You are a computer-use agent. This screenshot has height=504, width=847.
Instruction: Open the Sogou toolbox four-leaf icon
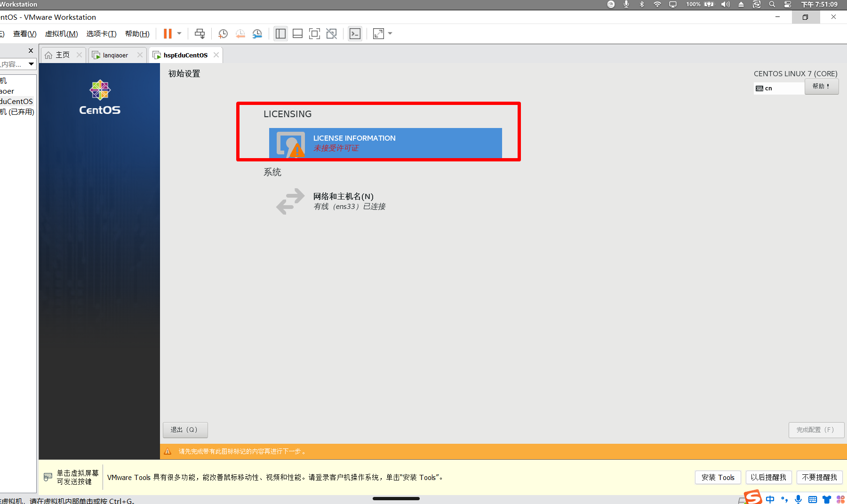(841, 499)
